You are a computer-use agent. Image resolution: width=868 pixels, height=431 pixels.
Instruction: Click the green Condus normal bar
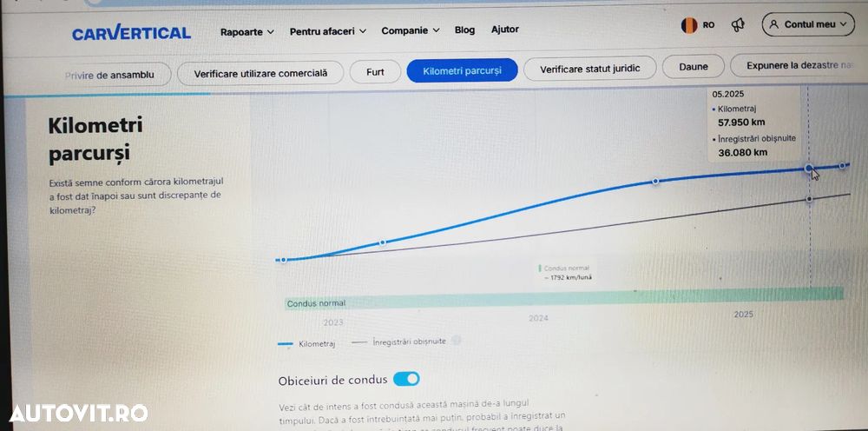564,299
